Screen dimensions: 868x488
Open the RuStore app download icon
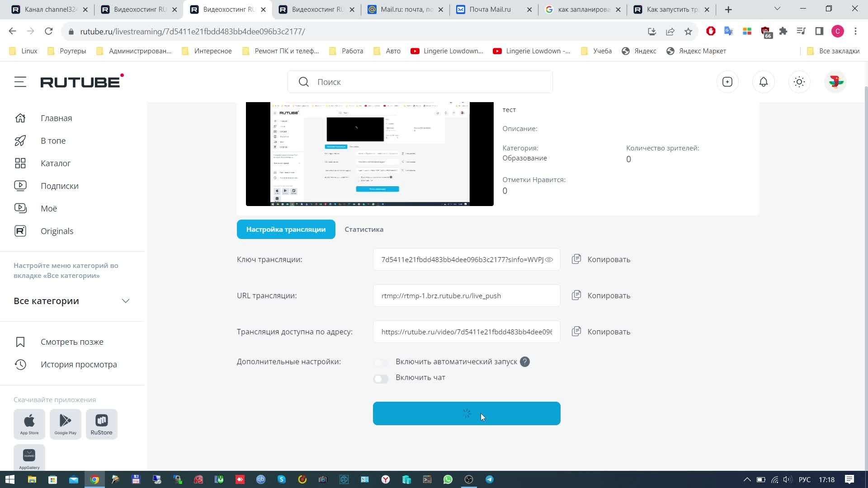click(x=101, y=424)
